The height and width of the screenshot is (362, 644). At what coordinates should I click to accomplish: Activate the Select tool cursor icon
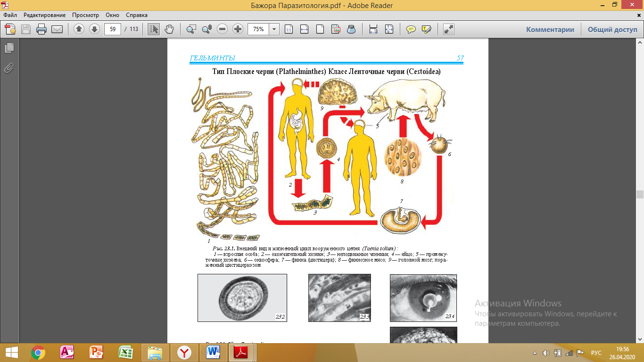click(154, 29)
